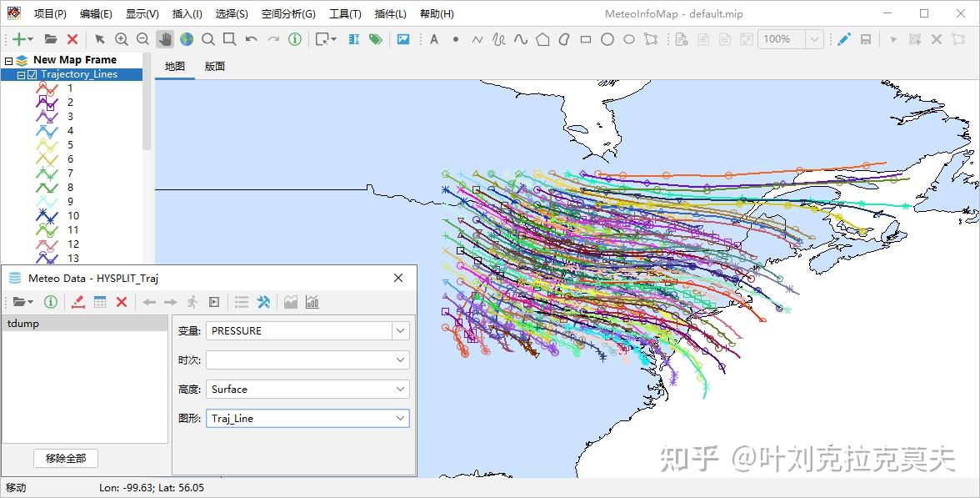980x498 pixels.
Task: Open the Surface height dropdown
Action: pyautogui.click(x=401, y=389)
